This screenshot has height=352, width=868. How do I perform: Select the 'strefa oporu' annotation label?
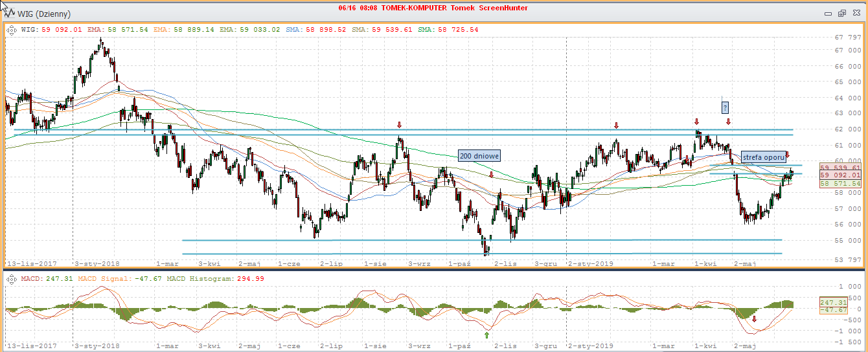coord(763,157)
